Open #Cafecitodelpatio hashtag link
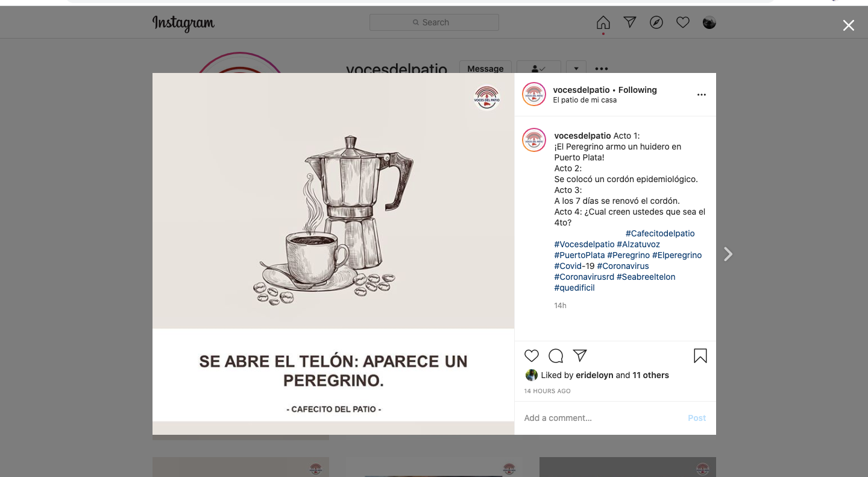The height and width of the screenshot is (477, 868). (660, 233)
